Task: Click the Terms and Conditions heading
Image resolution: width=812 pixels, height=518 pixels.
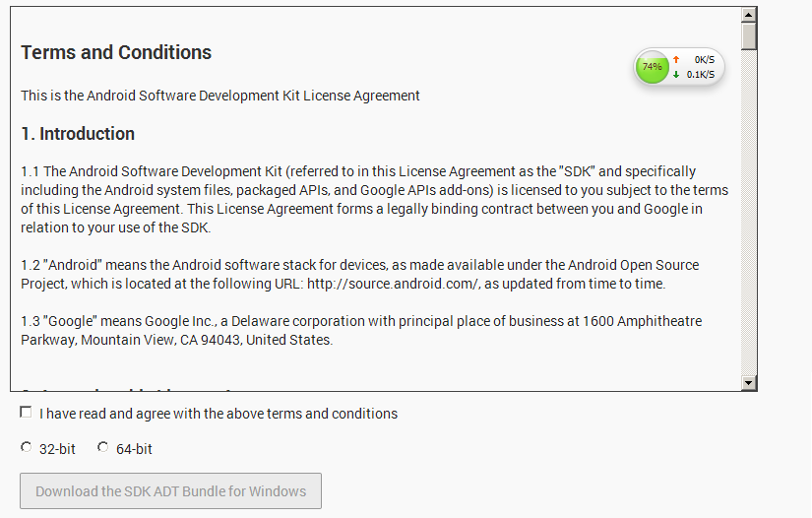Action: tap(116, 52)
